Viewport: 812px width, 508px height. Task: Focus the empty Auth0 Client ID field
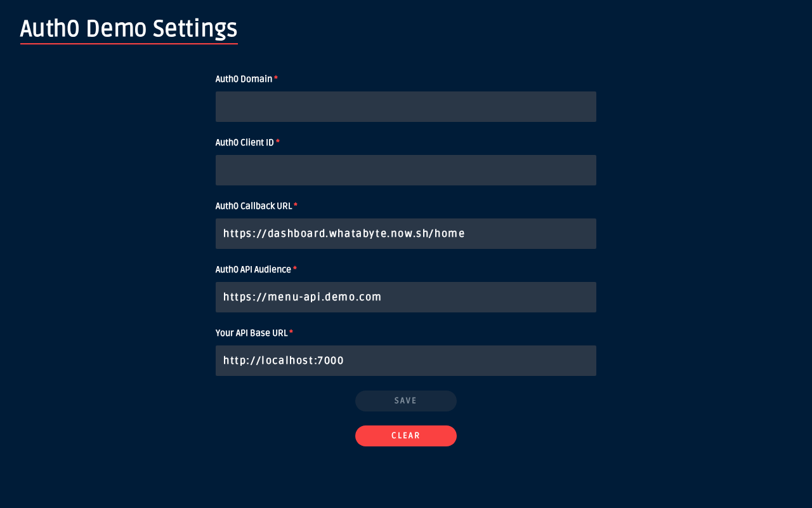[406, 170]
